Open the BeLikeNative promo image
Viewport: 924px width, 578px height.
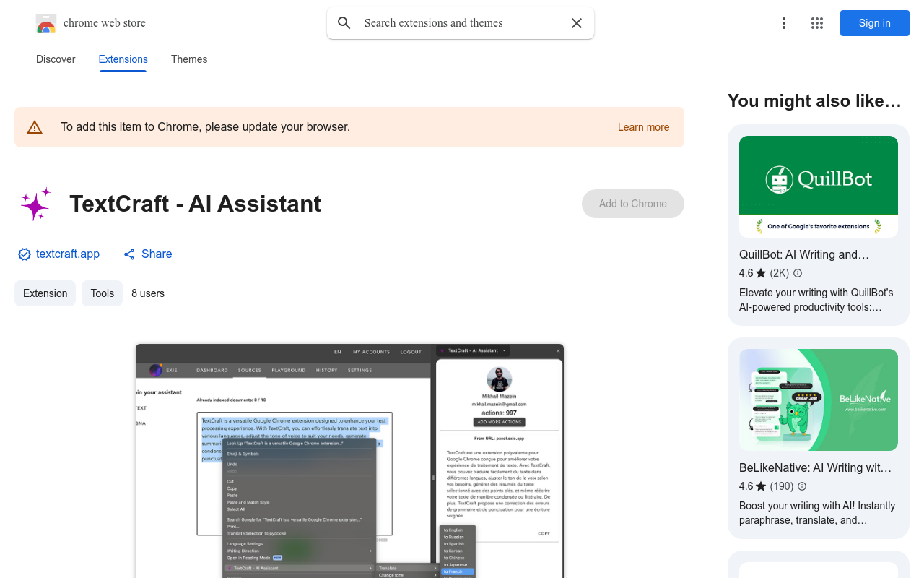pos(819,400)
